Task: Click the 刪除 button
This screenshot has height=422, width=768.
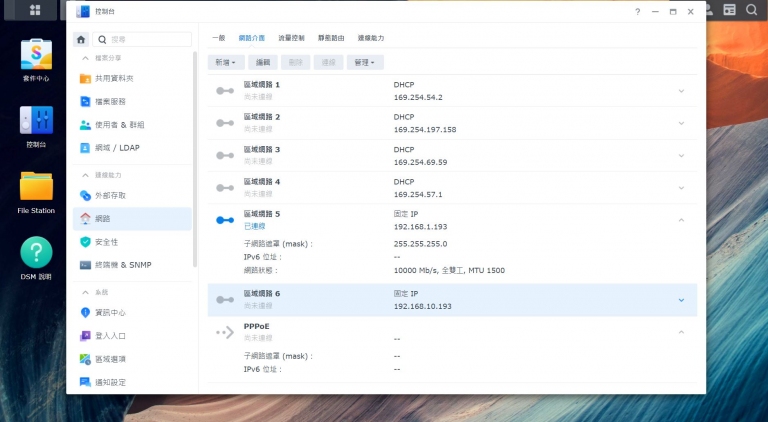Action: (x=295, y=62)
